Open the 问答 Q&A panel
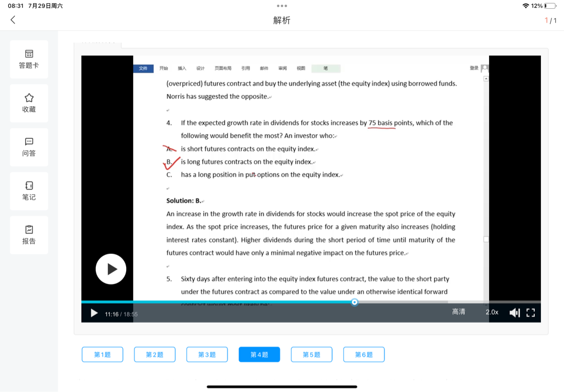The height and width of the screenshot is (392, 564). point(29,147)
